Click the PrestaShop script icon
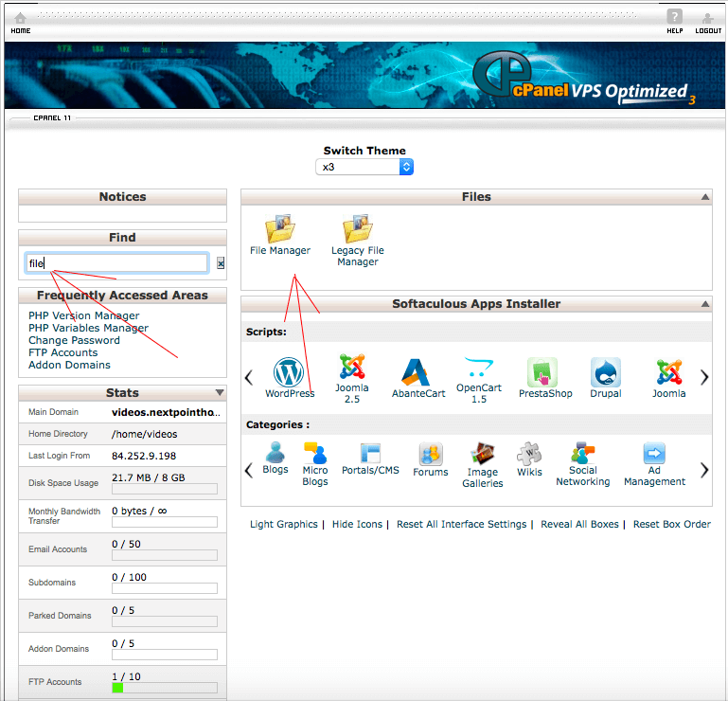Viewport: 728px width, 701px height. click(542, 371)
